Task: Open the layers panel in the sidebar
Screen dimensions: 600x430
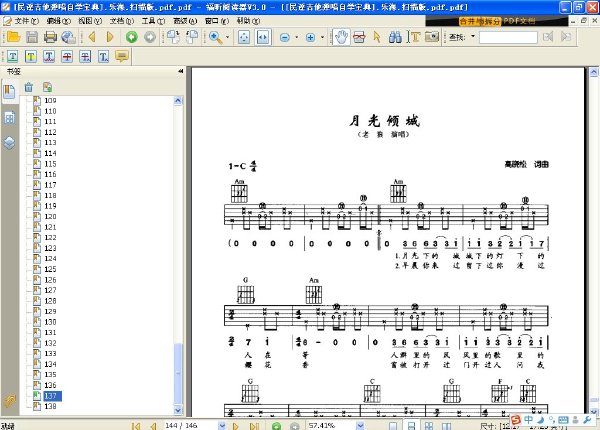Action: (x=9, y=143)
